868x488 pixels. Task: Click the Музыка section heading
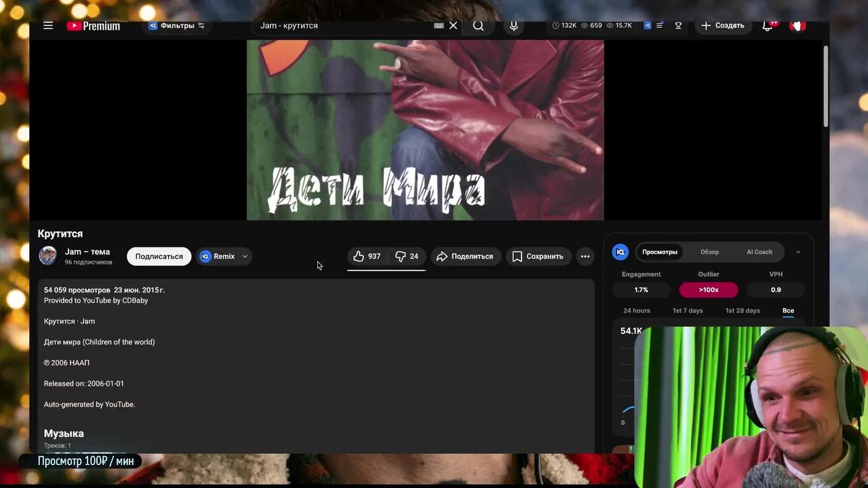click(x=64, y=433)
